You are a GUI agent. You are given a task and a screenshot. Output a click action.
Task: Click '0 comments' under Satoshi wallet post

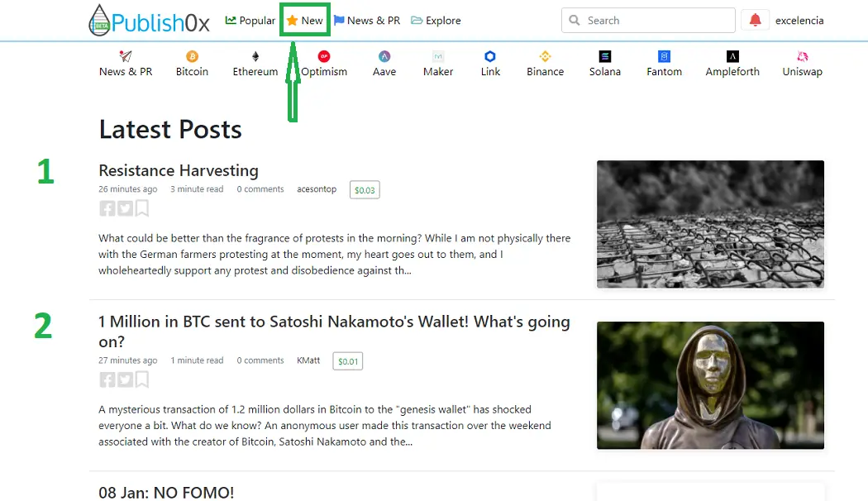pos(260,360)
